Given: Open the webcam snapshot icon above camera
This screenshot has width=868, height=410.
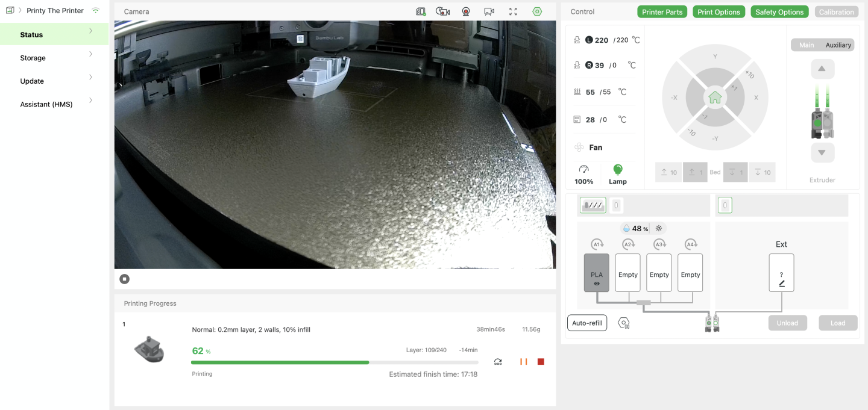Looking at the screenshot, I should pyautogui.click(x=466, y=11).
